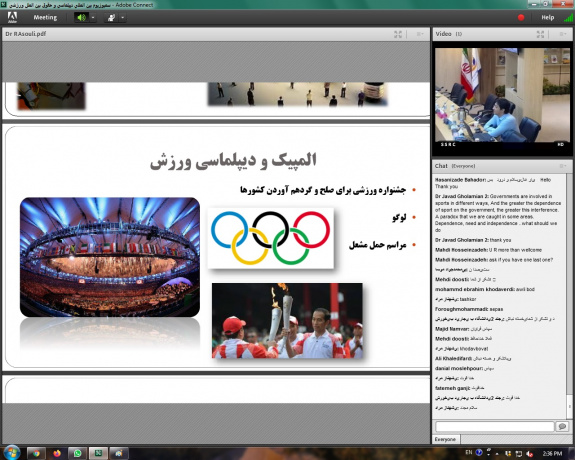Click fatemeh ganji's chat message
The height and width of the screenshot is (460, 575).
[x=460, y=388]
